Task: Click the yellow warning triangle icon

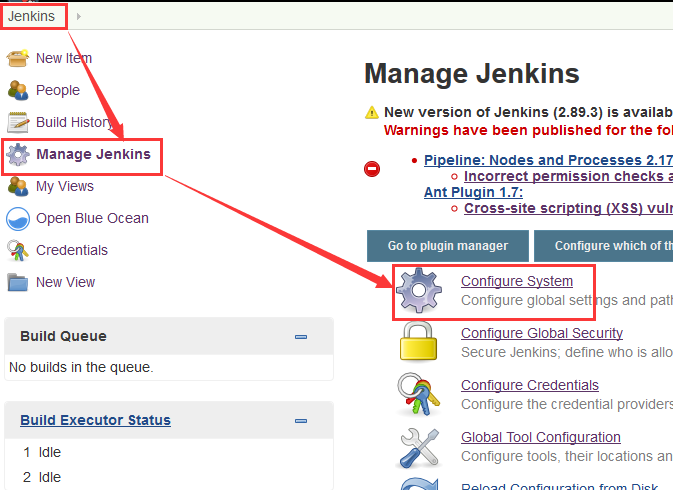Action: click(x=372, y=112)
